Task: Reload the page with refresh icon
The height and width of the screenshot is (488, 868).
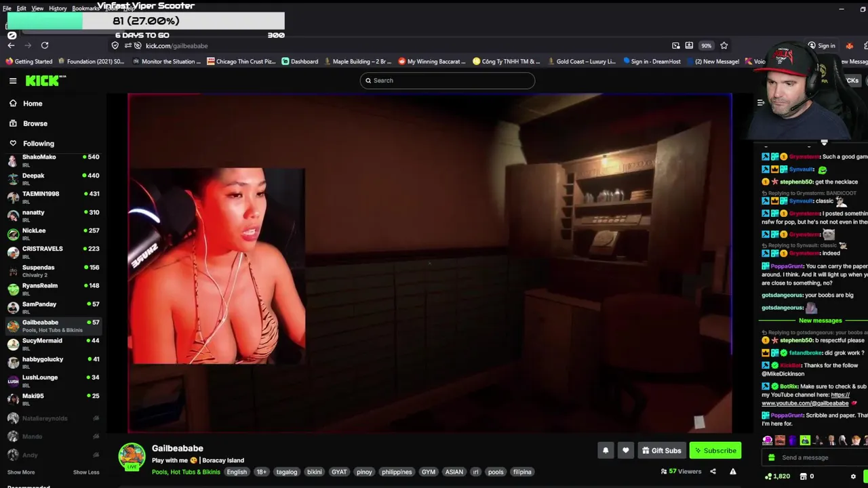Action: (45, 45)
